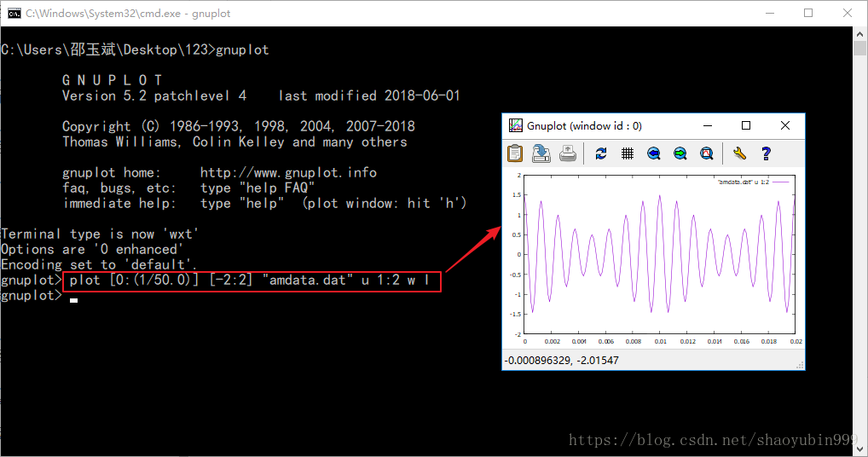Replot the graph with the refresh arrows icon

click(601, 153)
